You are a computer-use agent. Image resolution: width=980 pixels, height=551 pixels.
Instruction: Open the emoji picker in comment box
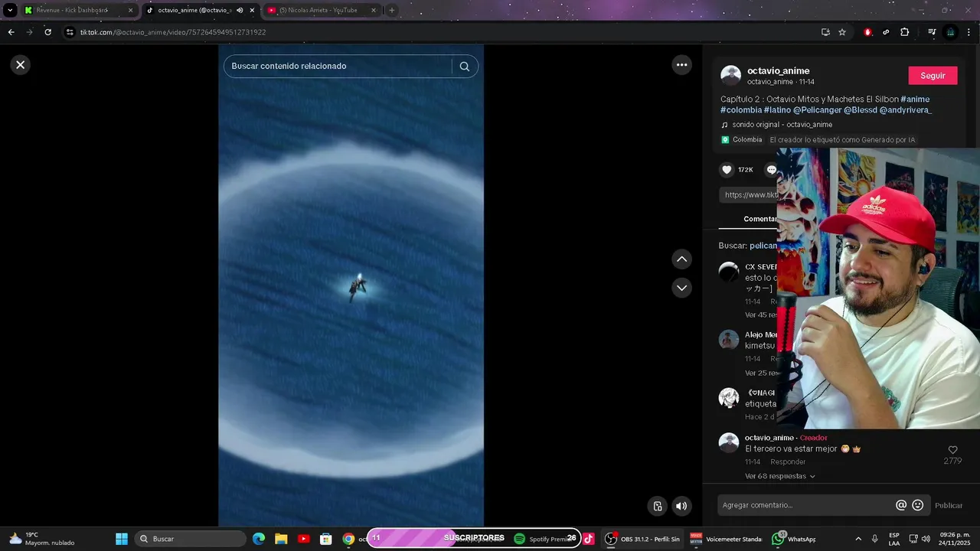(917, 505)
